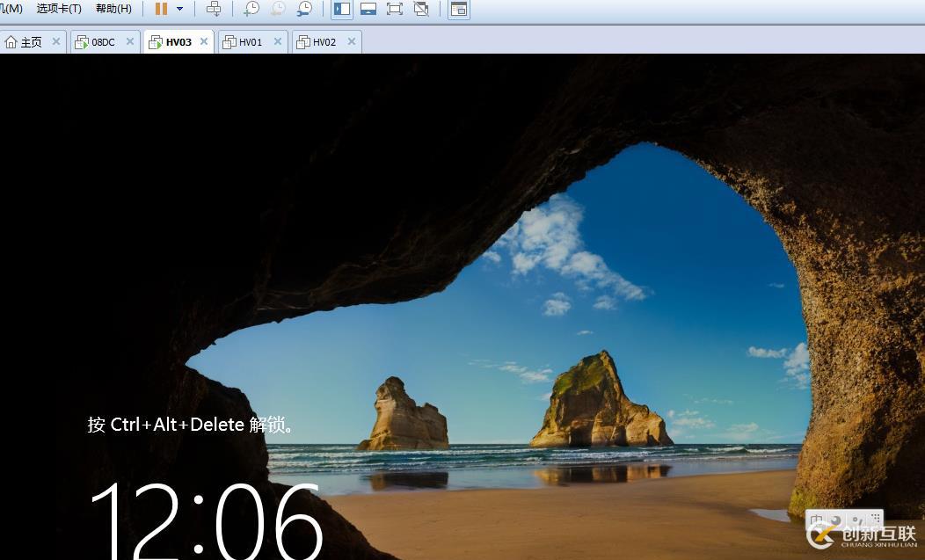The height and width of the screenshot is (560, 925).
Task: Close the 08DC tab
Action: [130, 41]
